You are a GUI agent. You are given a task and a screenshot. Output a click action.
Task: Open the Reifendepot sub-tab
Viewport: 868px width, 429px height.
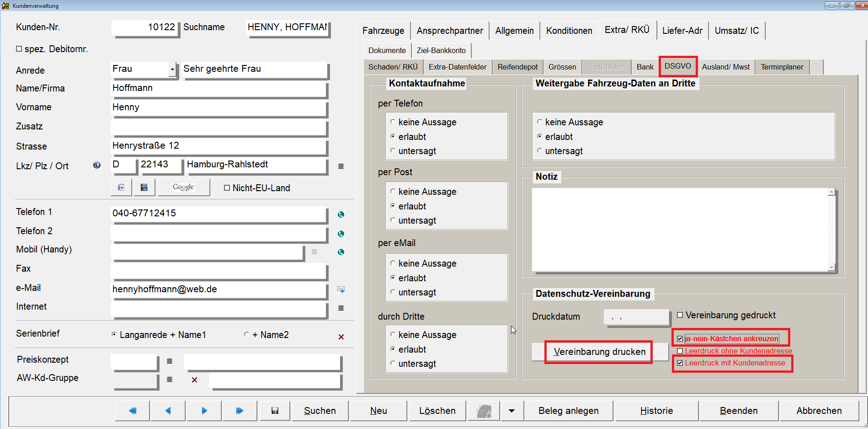point(517,67)
